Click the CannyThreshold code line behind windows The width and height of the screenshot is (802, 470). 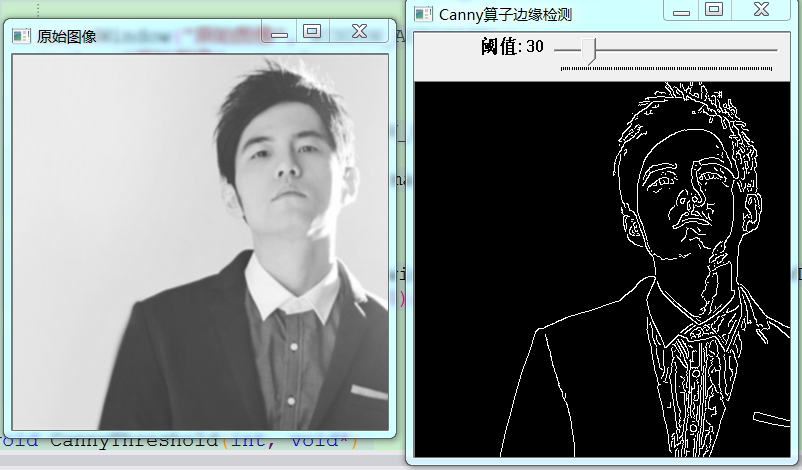point(179,443)
